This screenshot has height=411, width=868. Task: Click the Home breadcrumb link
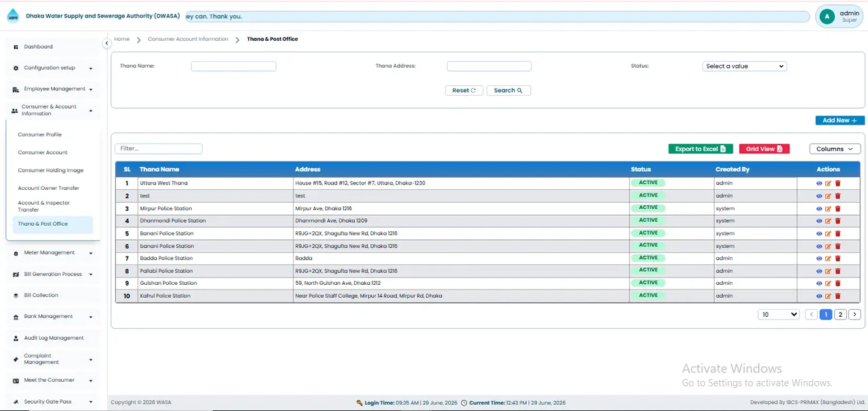coord(122,39)
